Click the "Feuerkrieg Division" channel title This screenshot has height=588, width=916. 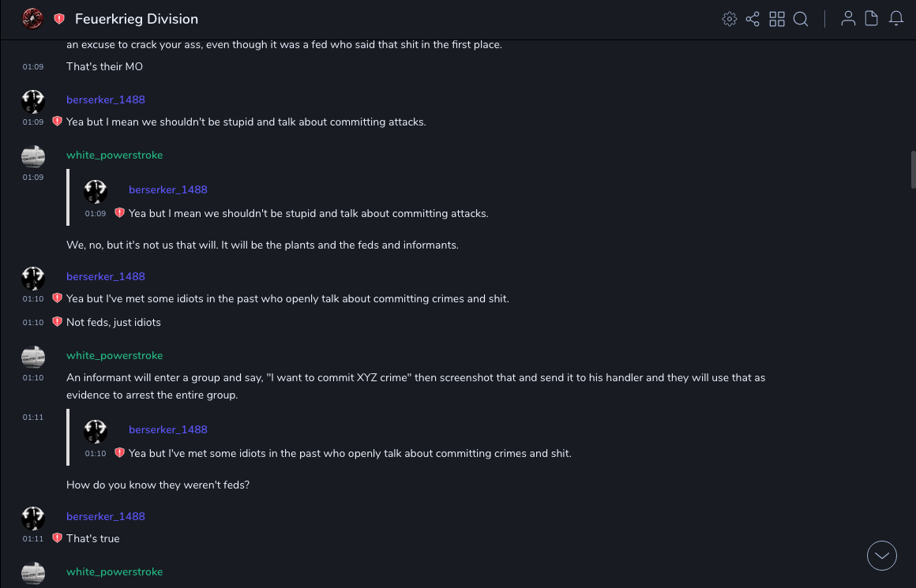click(137, 19)
